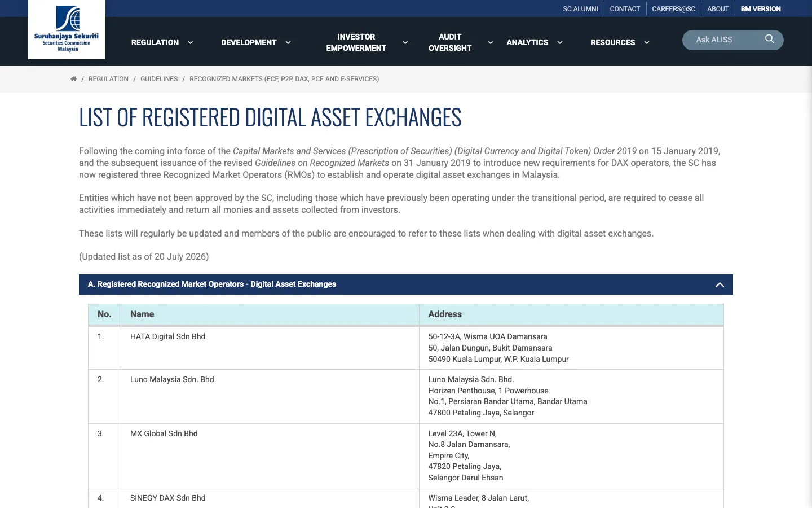
Task: Switch to BM Version
Action: point(761,9)
